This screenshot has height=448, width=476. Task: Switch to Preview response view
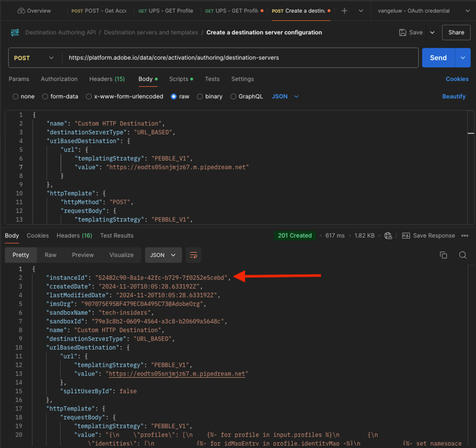click(83, 255)
